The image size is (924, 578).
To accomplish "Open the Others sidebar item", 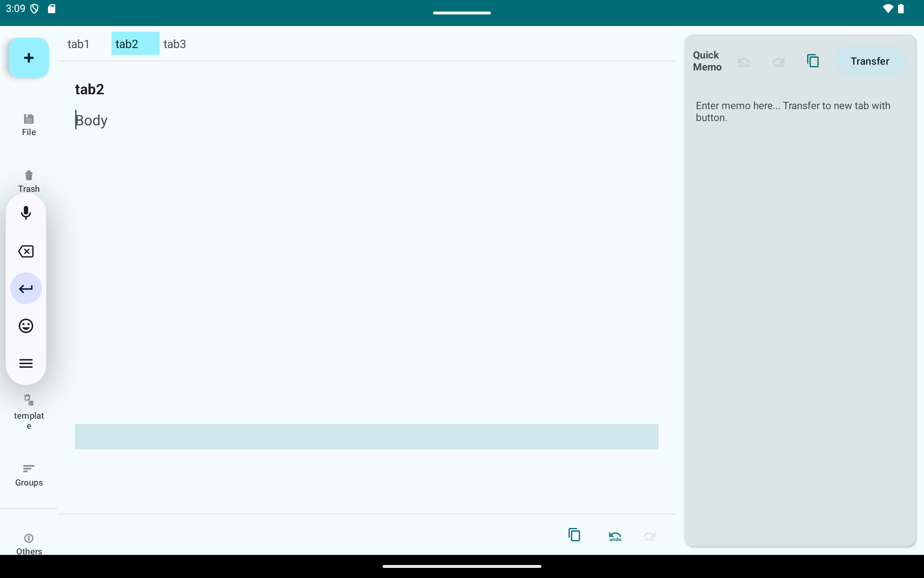I will 29,544.
